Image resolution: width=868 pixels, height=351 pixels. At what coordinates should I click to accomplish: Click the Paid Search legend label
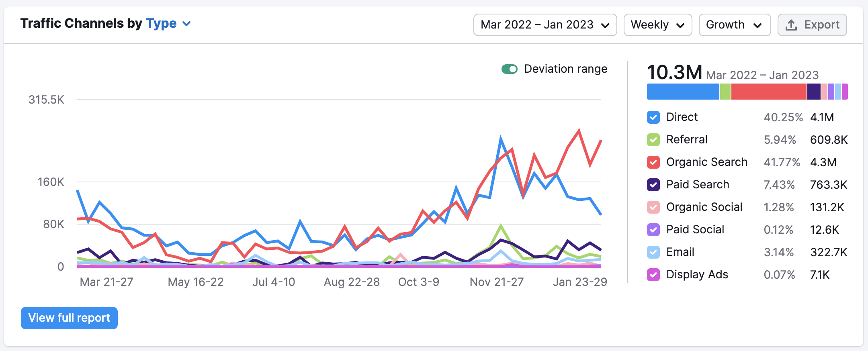(x=698, y=184)
